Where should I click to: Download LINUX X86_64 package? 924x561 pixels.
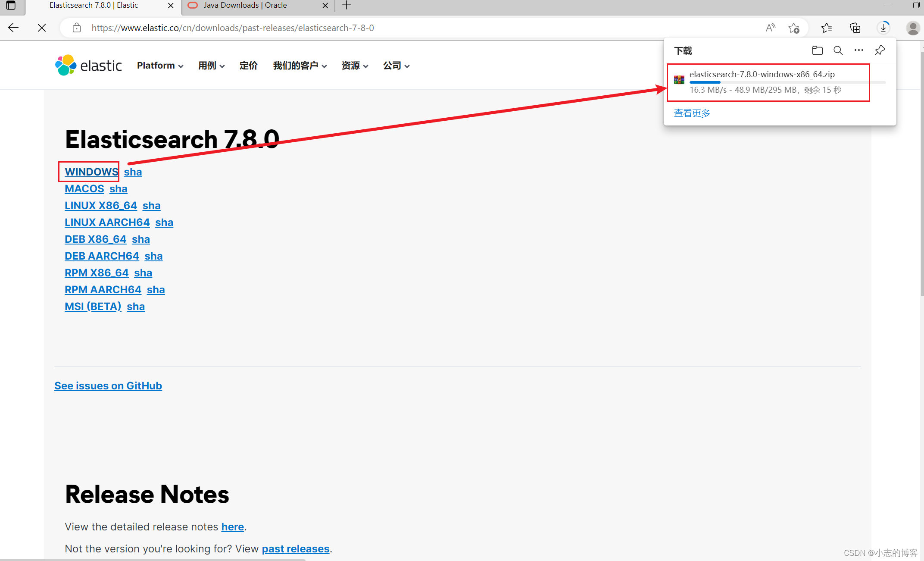pyautogui.click(x=101, y=205)
